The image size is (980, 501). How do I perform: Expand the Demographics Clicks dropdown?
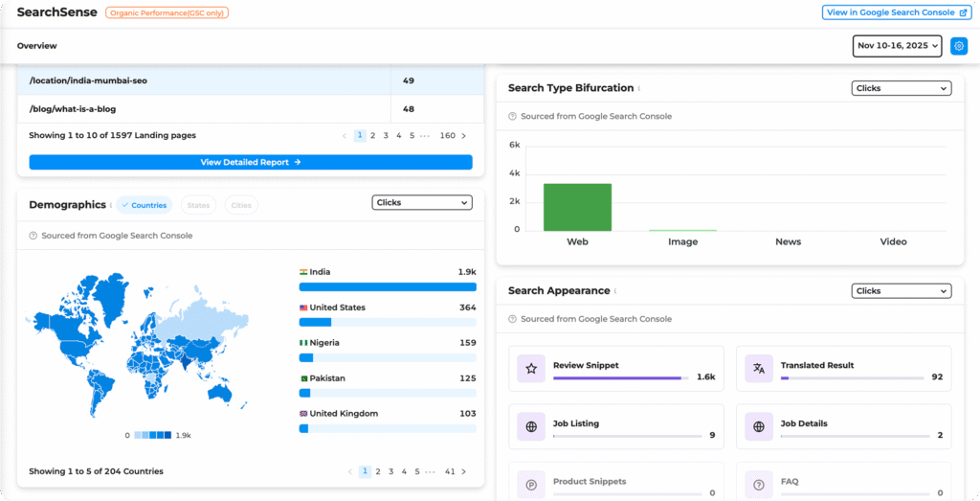[x=422, y=203]
